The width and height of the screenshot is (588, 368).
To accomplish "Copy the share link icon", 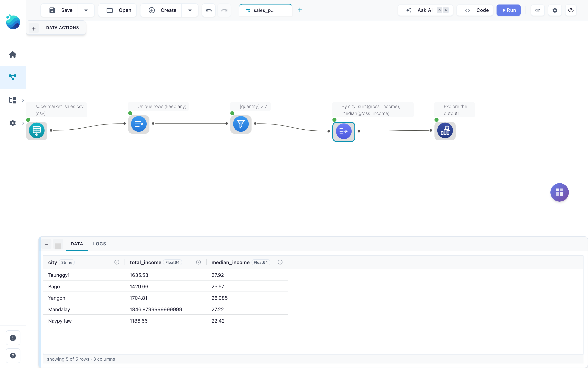I will (x=538, y=10).
